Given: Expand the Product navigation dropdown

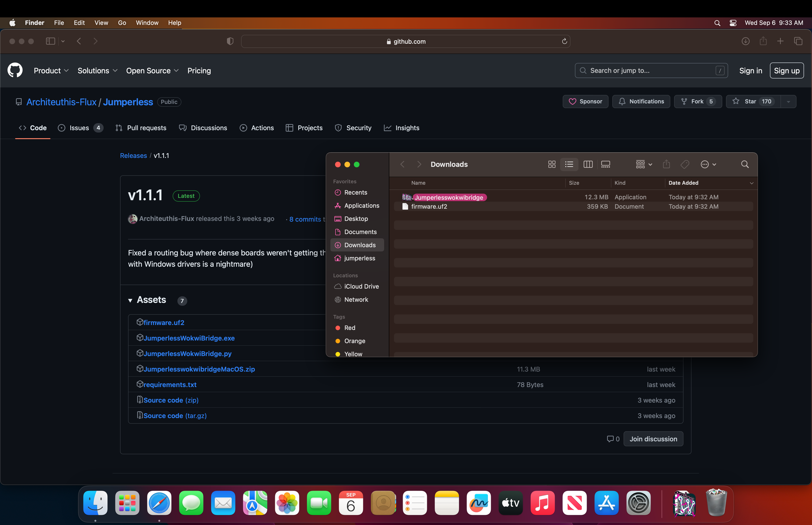Looking at the screenshot, I should click(51, 71).
